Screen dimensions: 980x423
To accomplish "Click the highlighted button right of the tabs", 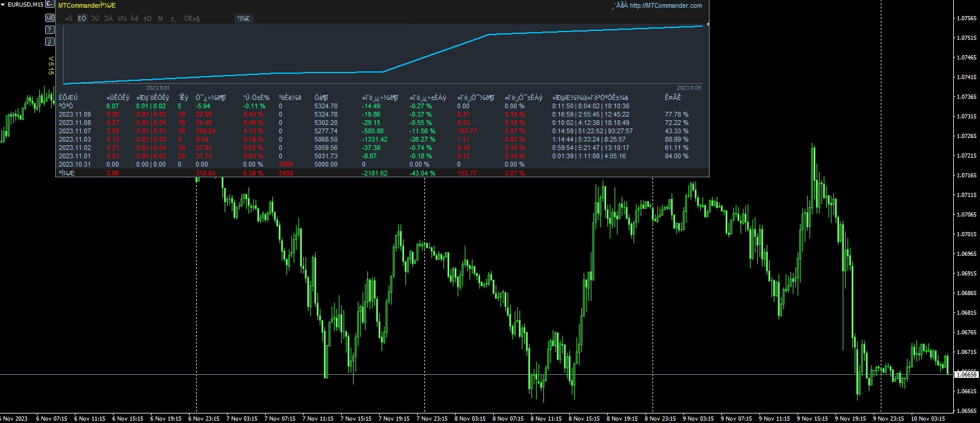I will click(x=244, y=18).
